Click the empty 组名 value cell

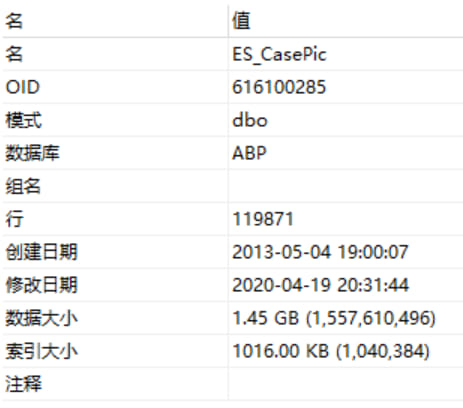coord(346,186)
